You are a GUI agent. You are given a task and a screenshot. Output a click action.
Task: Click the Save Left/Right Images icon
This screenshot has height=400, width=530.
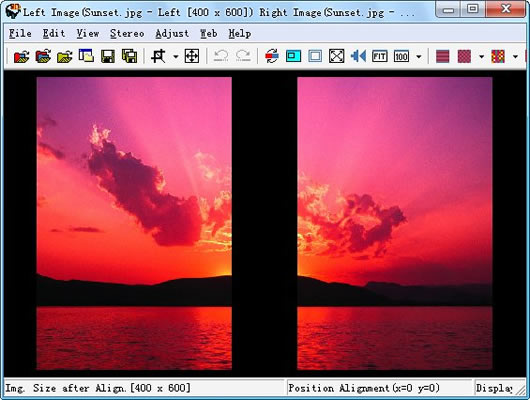tap(129, 56)
